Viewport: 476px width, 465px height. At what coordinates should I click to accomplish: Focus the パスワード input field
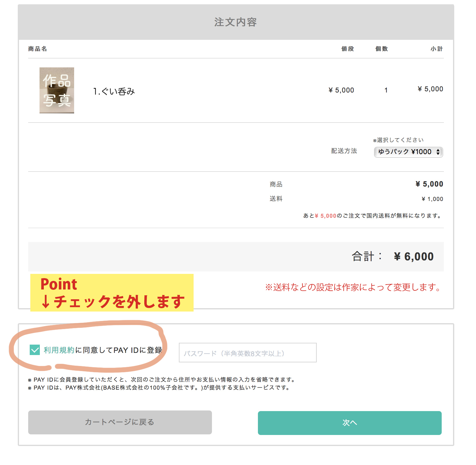point(247,353)
